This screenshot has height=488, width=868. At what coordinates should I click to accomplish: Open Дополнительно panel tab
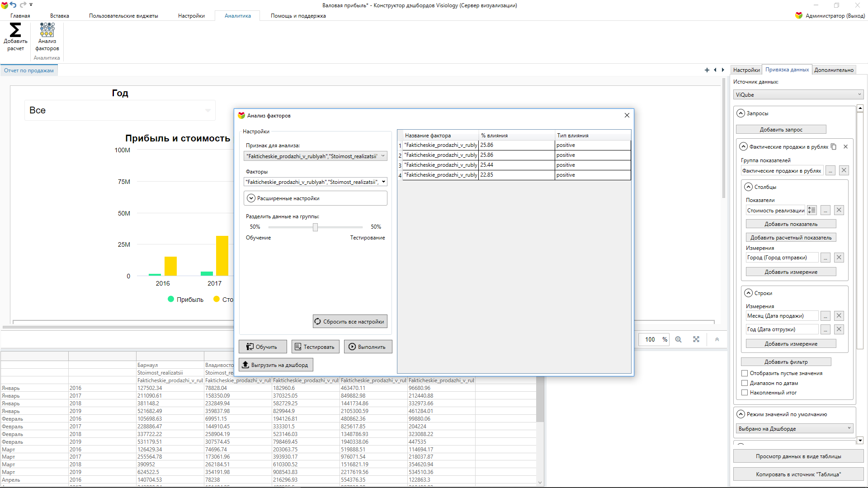(834, 70)
